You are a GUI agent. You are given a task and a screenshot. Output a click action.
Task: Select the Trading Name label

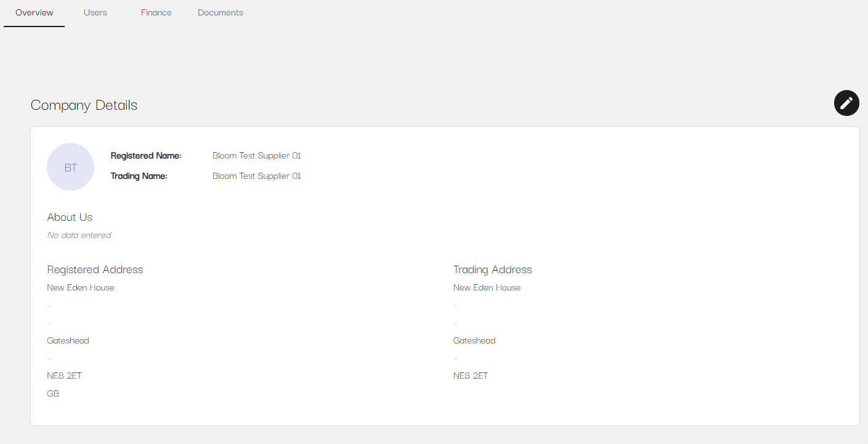[139, 176]
